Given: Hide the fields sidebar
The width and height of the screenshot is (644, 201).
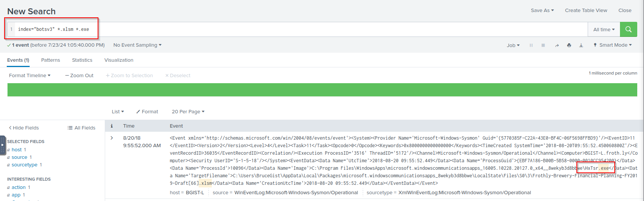Looking at the screenshot, I should tap(24, 128).
